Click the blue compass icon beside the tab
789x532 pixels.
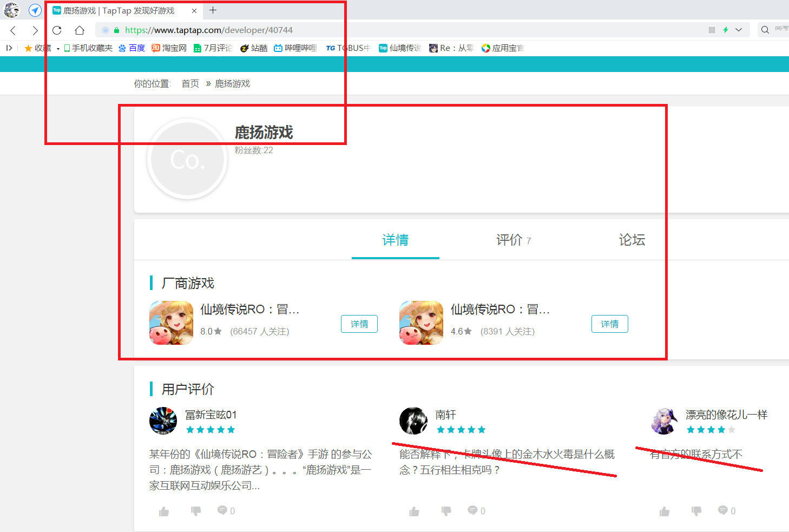(35, 10)
